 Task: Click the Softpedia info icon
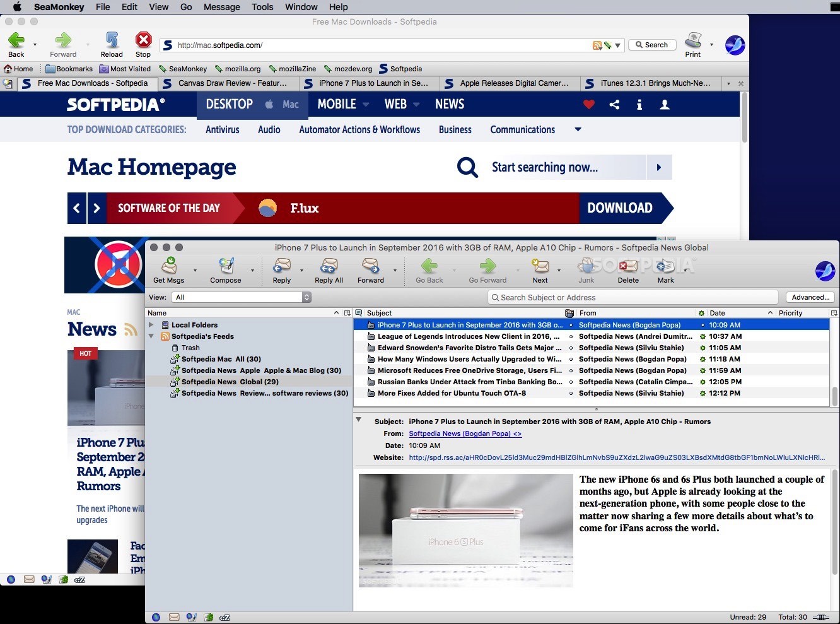(639, 105)
